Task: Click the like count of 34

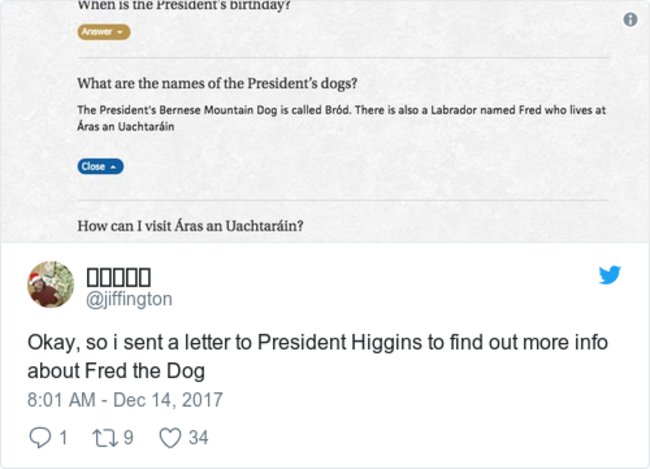Action: point(198,437)
